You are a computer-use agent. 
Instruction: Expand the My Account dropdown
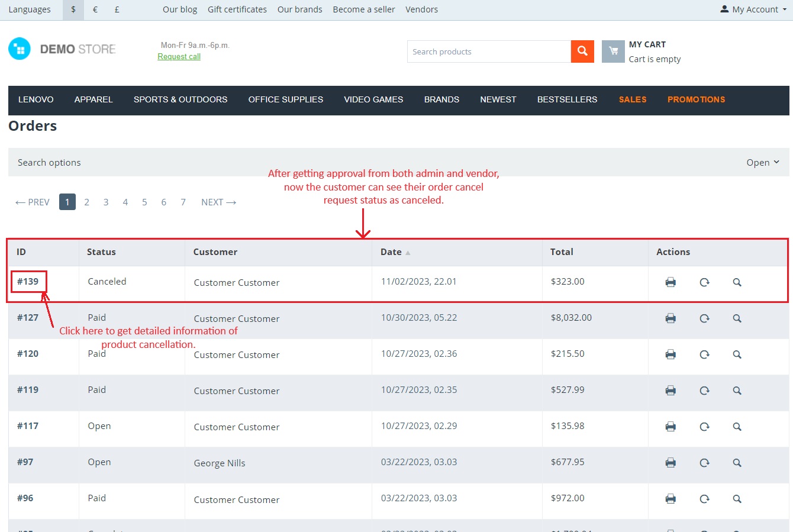tap(753, 9)
